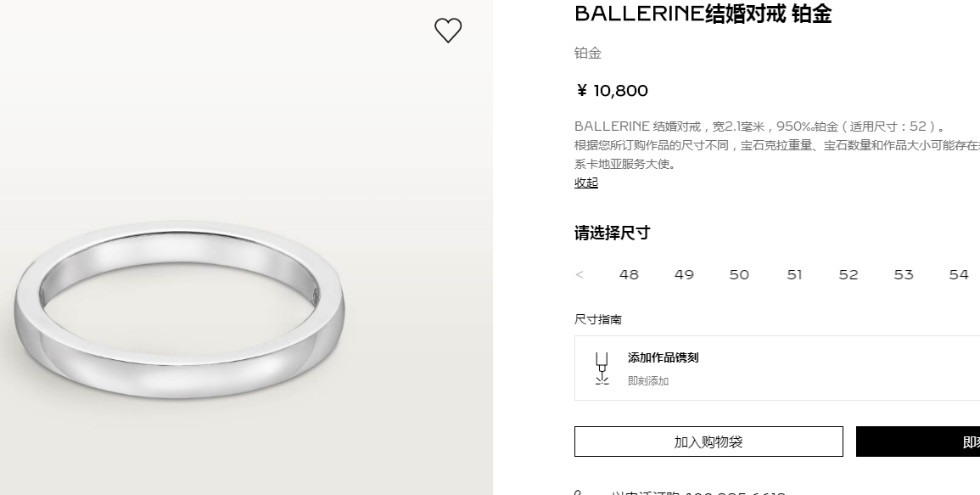
Task: Collapse description with 收起 link
Action: click(586, 183)
